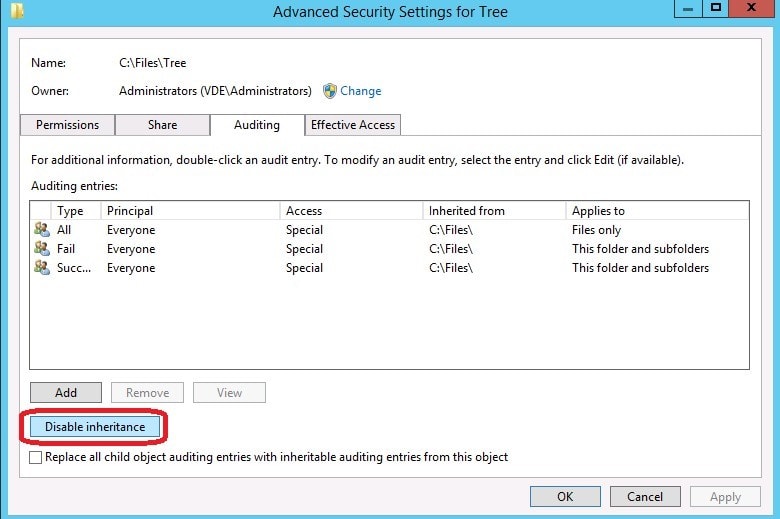Image resolution: width=780 pixels, height=519 pixels.
Task: Open the Permissions tab
Action: coord(67,125)
